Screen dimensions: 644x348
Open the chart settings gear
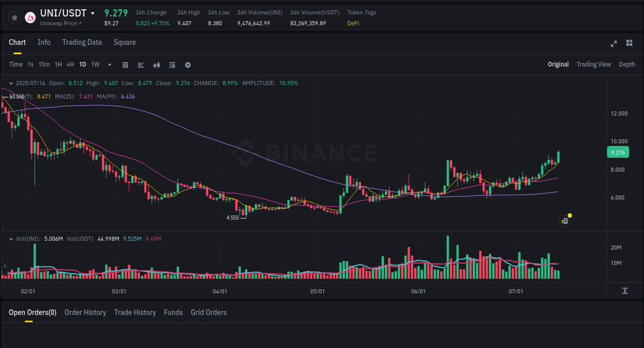(x=188, y=65)
